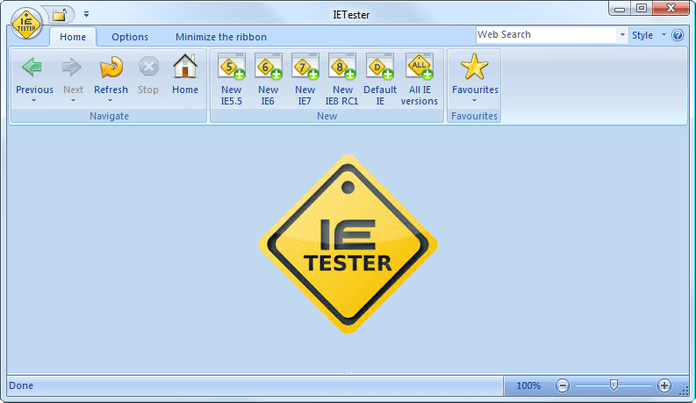Open the IETester application menu orb

pyautogui.click(x=26, y=23)
